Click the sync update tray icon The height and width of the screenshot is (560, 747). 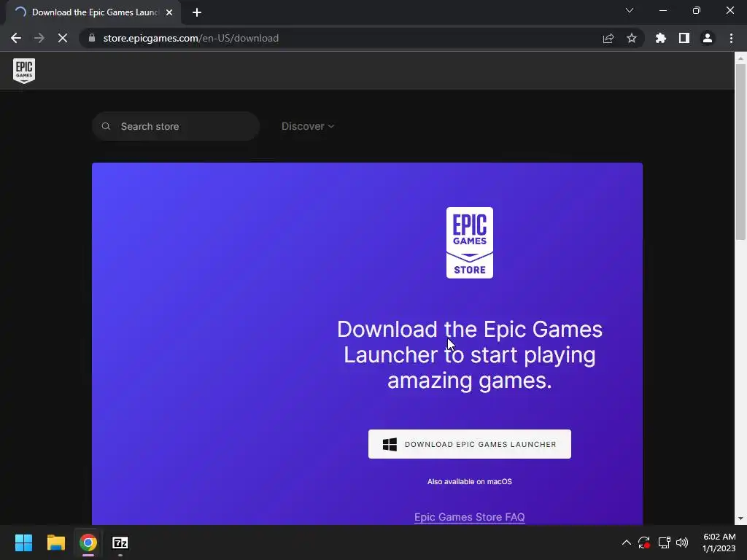(x=644, y=542)
